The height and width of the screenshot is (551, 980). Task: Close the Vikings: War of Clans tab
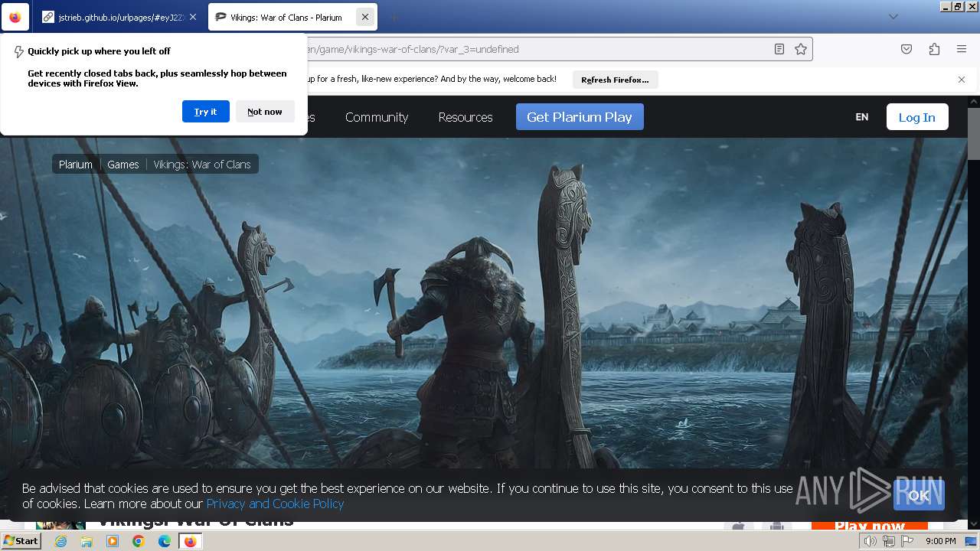(x=365, y=17)
